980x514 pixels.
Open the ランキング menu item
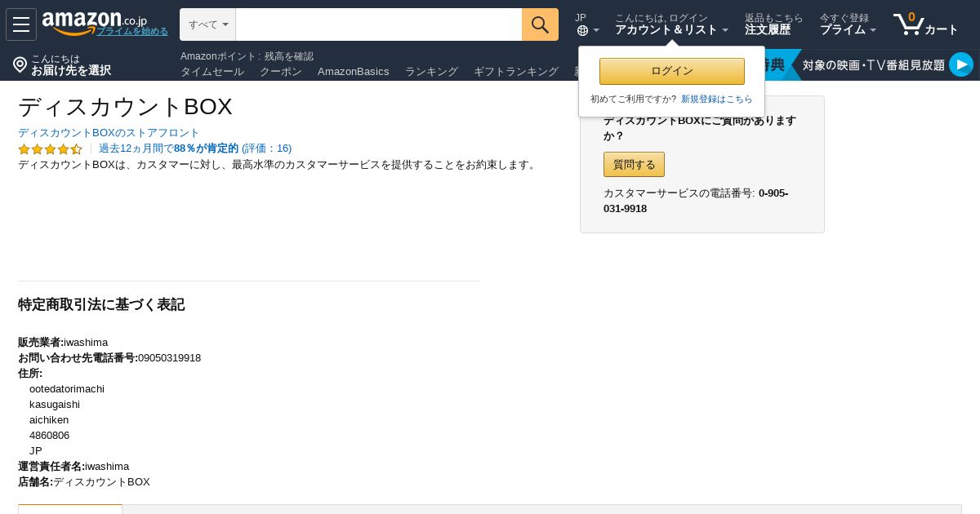click(431, 72)
